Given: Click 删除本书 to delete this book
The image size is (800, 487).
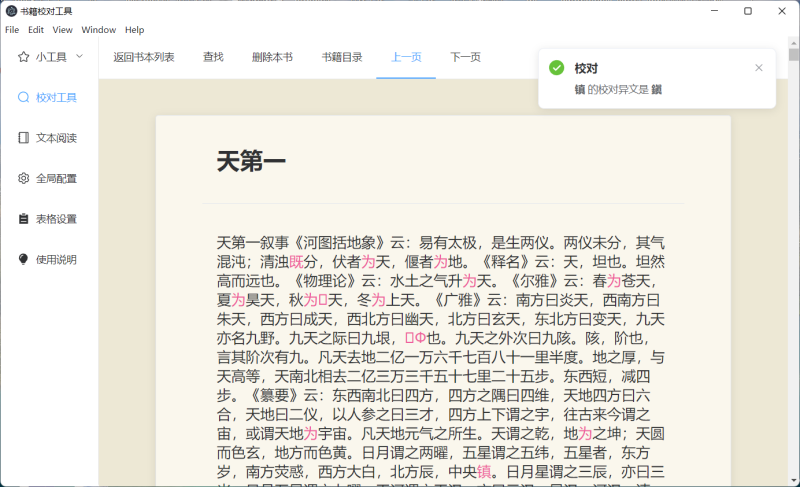Looking at the screenshot, I should coord(272,57).
